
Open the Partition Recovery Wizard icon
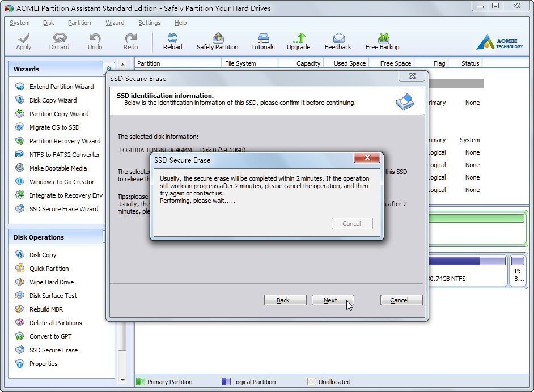click(20, 141)
